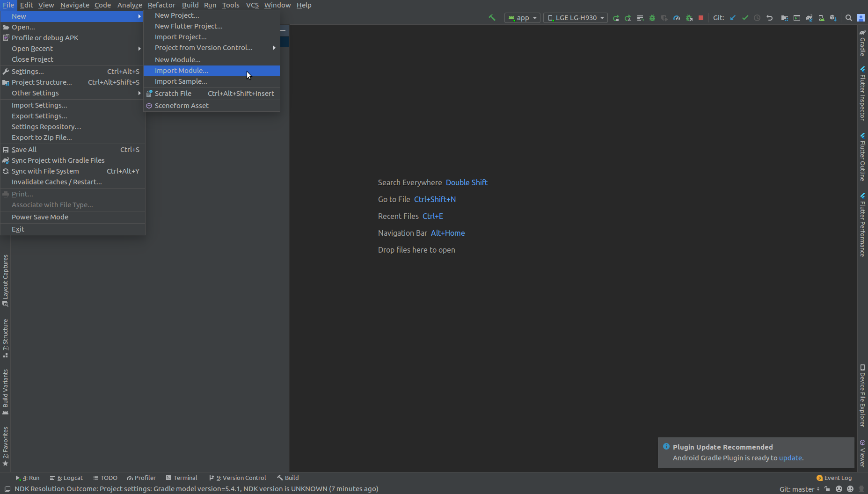
Task: Click the green Debug bug icon
Action: (652, 18)
